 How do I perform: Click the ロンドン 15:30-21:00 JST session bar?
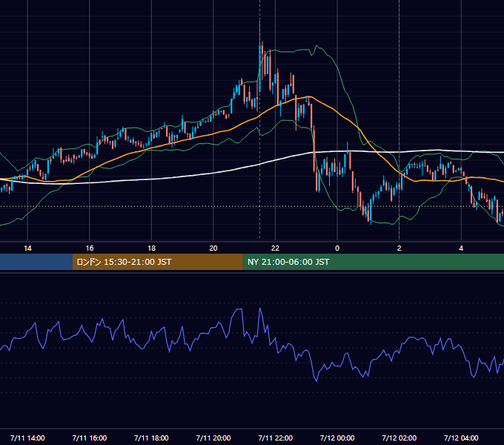pos(157,262)
